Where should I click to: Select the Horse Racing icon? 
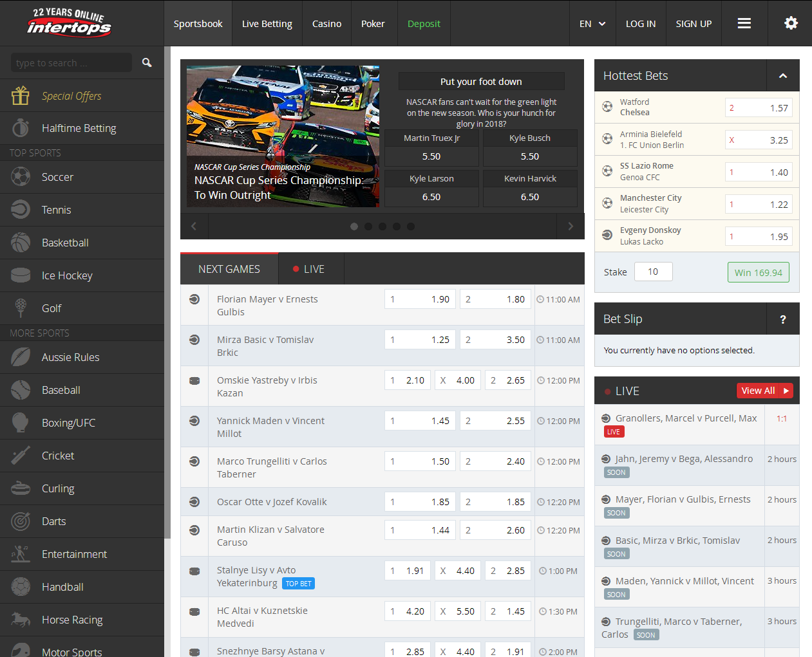[x=21, y=620]
